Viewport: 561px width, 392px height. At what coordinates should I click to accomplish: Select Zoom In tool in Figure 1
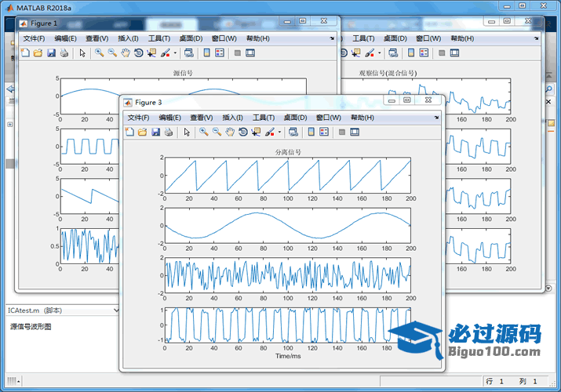click(100, 53)
